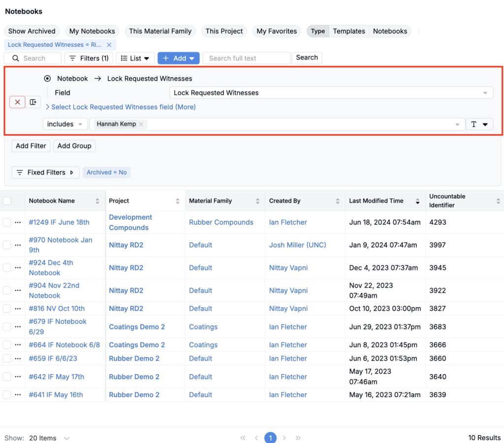Dismiss the Lock Requested Witnesses filter chip
504x443 pixels.
pos(109,45)
